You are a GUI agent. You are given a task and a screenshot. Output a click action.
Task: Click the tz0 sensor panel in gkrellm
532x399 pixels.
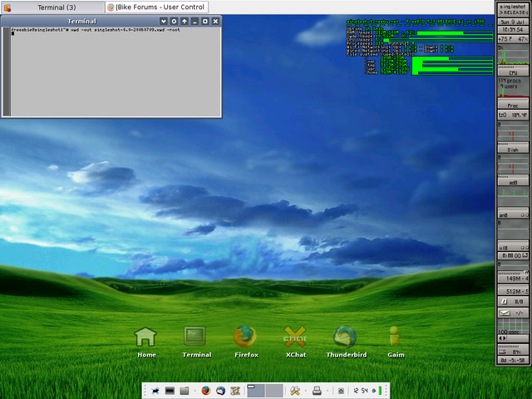pos(513,115)
